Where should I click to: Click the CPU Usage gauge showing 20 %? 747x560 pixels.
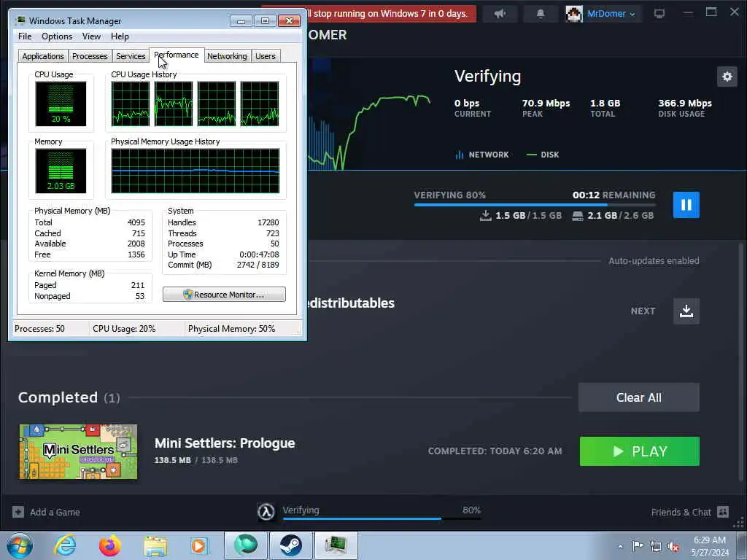(61, 104)
